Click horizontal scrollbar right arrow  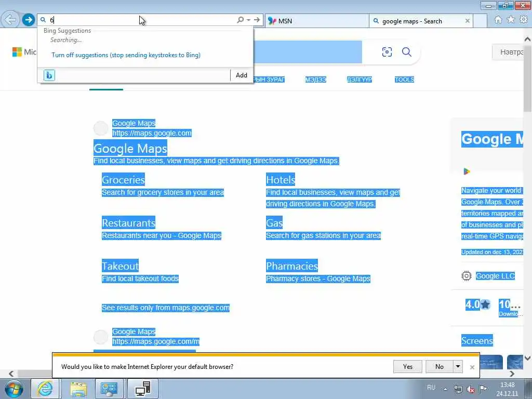coord(512,374)
